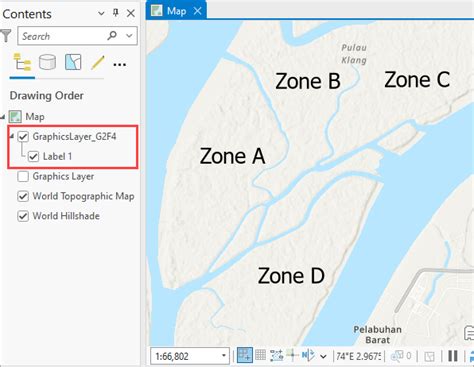This screenshot has height=367, width=474.
Task: Select Graphics Layer name in Contents
Action: click(63, 176)
